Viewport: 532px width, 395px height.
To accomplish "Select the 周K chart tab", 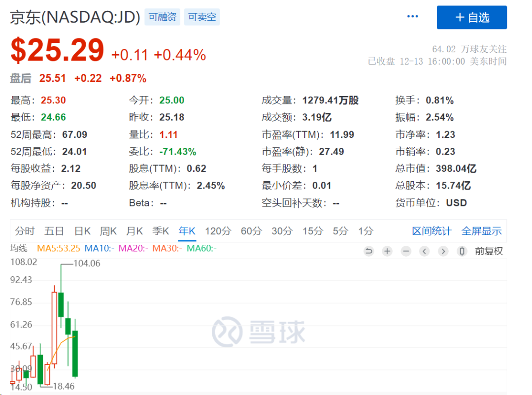I will (108, 231).
